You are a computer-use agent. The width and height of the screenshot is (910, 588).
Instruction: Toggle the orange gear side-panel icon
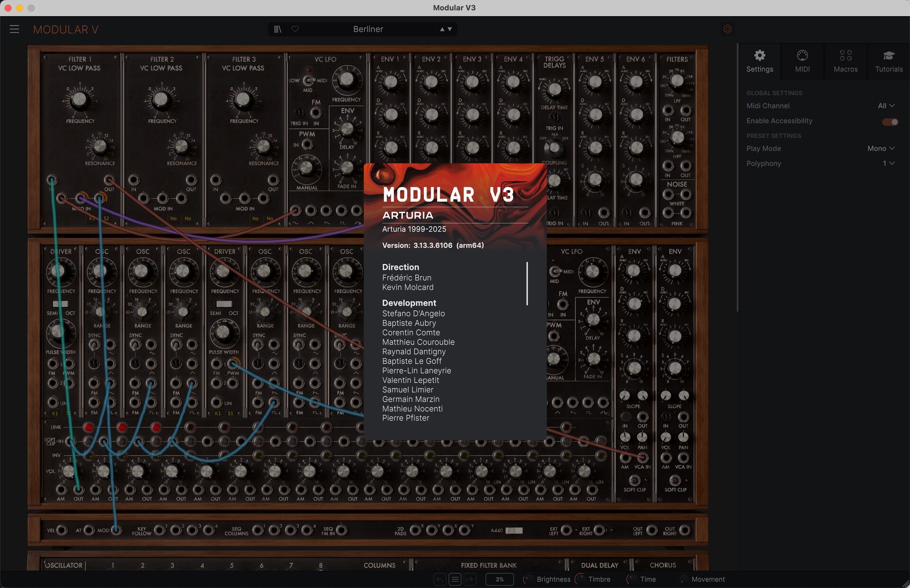728,29
